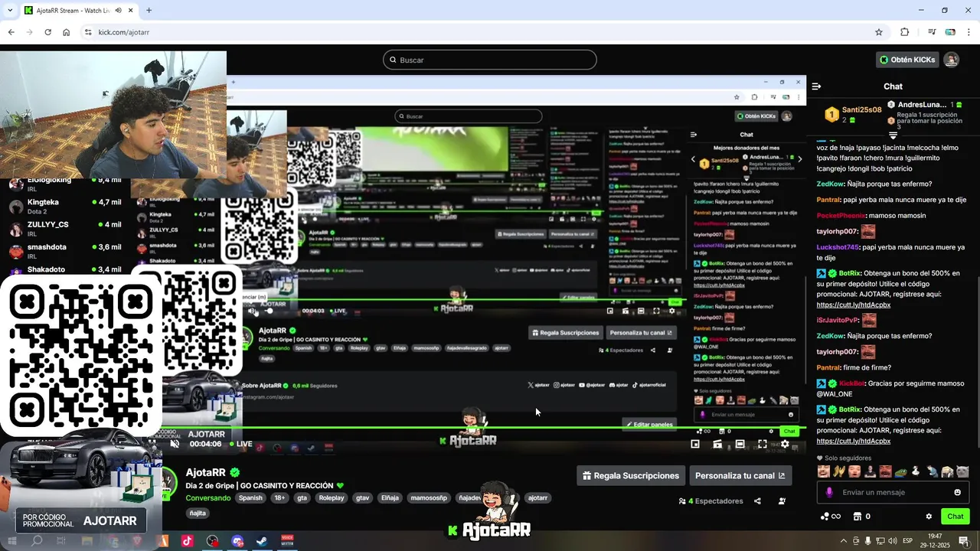Open smashdota channel in sidebar
980x551 pixels.
pyautogui.click(x=64, y=251)
